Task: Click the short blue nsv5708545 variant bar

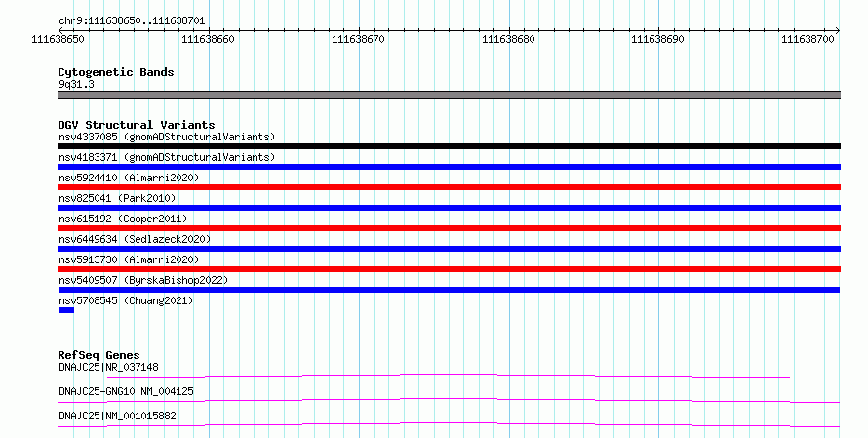Action: 66,310
